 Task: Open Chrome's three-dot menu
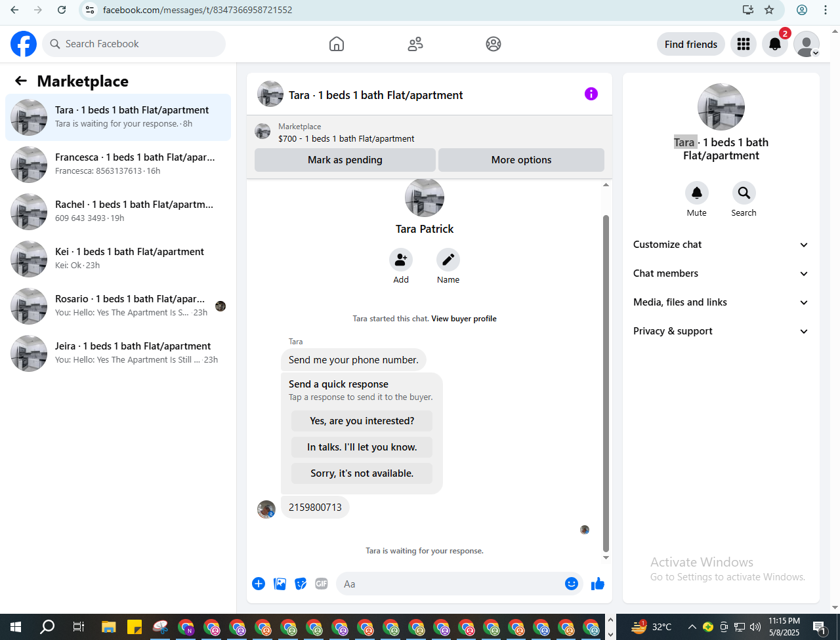pos(826,10)
